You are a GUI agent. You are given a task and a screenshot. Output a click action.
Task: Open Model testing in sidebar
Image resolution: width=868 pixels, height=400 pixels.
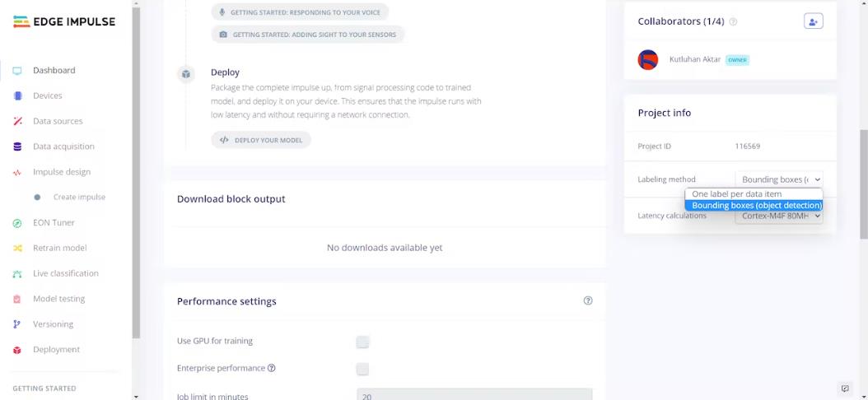pos(58,299)
